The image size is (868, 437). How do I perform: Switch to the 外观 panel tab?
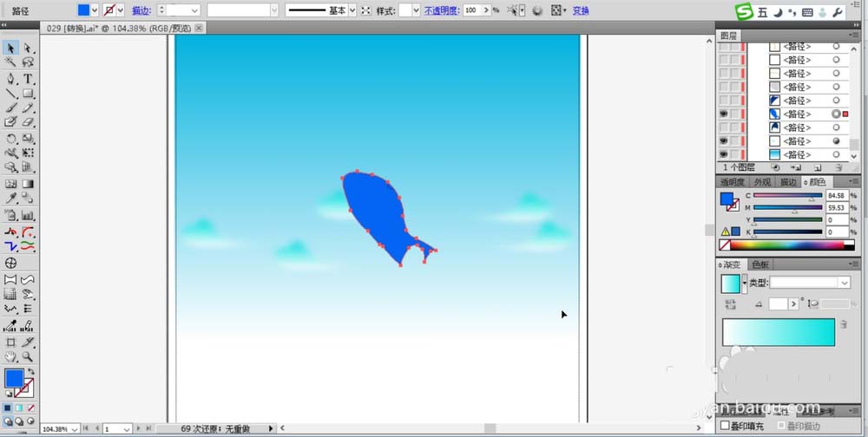pyautogui.click(x=762, y=182)
